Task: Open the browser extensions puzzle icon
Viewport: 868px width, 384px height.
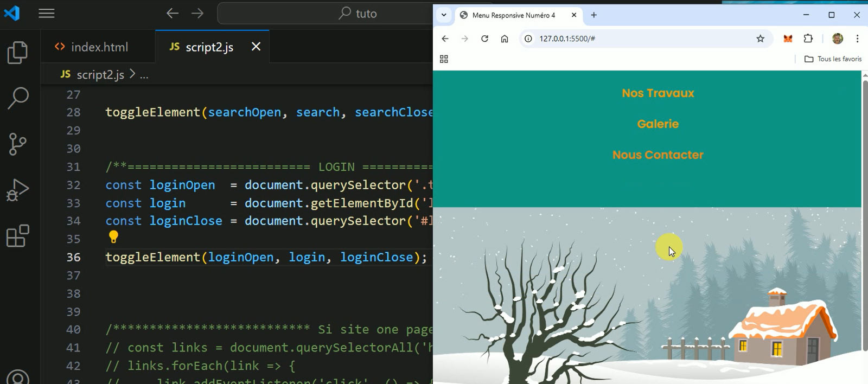Action: [x=808, y=39]
